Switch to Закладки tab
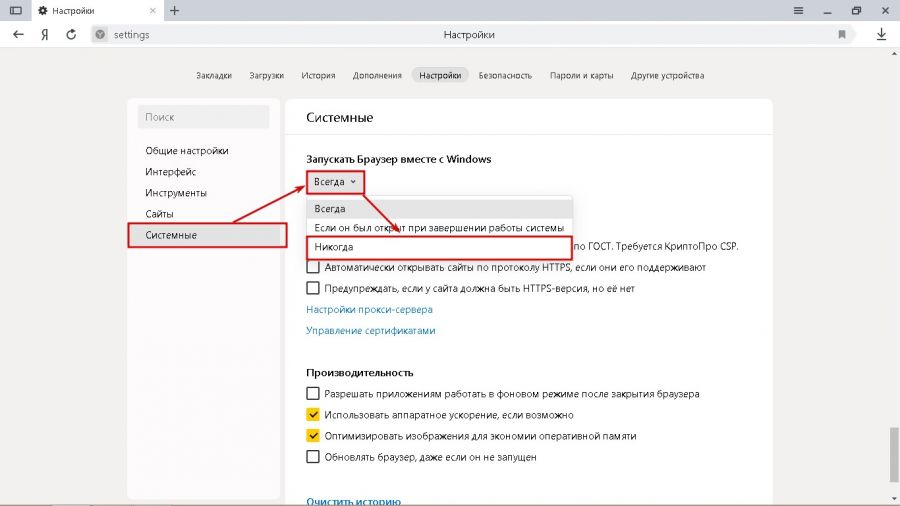This screenshot has width=900, height=506. coord(214,75)
